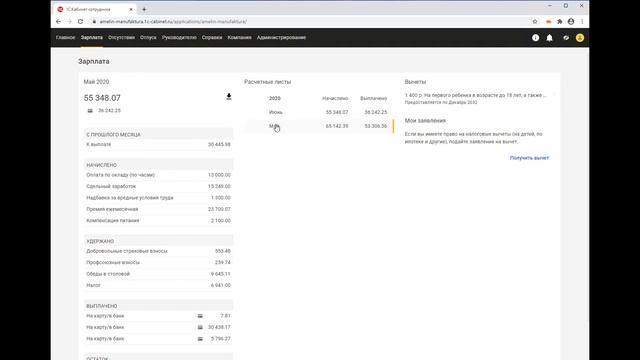Click the Налог row
640x360 pixels.
click(158, 285)
